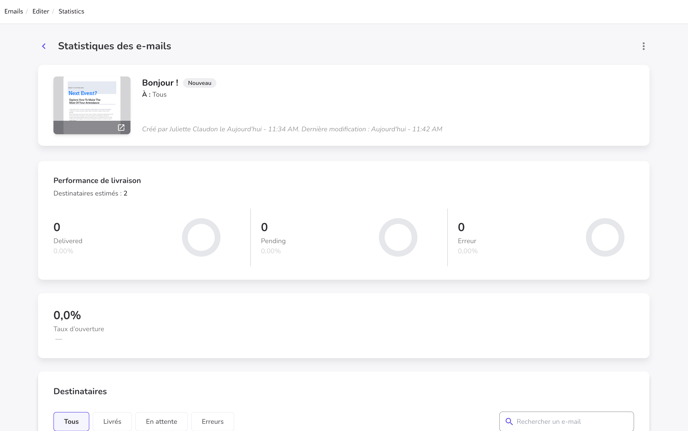Focus the Rechercher un e-mail search box
Screen dimensions: 688x431
(x=572, y=422)
